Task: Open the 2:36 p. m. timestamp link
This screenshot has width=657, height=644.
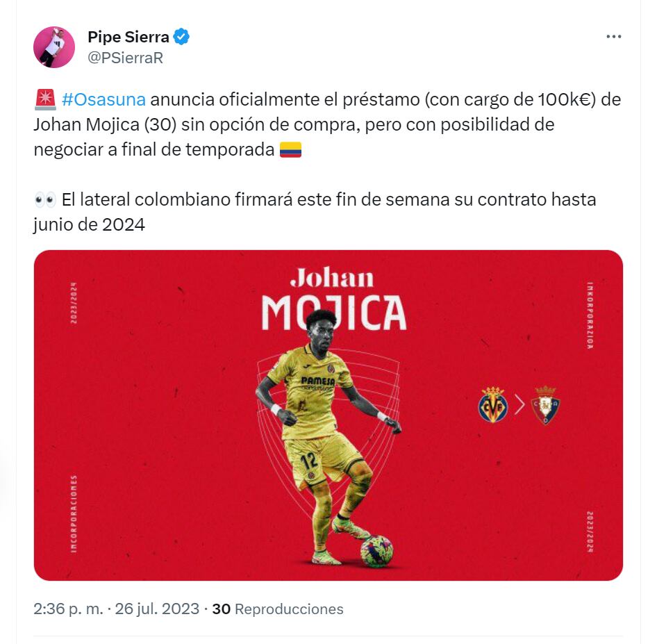Action: point(68,609)
